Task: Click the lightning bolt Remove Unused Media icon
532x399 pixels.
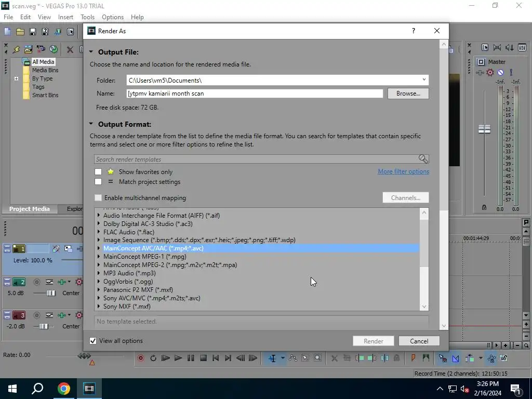Action: (16, 49)
